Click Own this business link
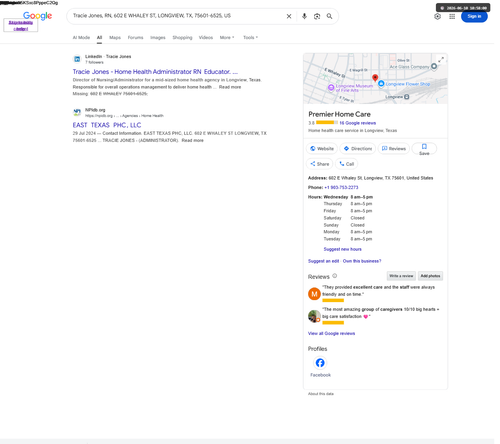The height and width of the screenshot is (444, 500). click(362, 261)
